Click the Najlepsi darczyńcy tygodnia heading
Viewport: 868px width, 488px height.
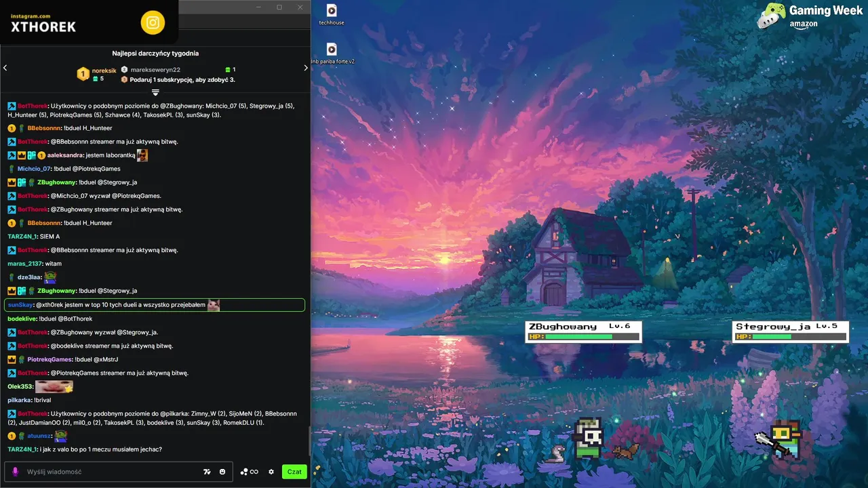pos(155,53)
